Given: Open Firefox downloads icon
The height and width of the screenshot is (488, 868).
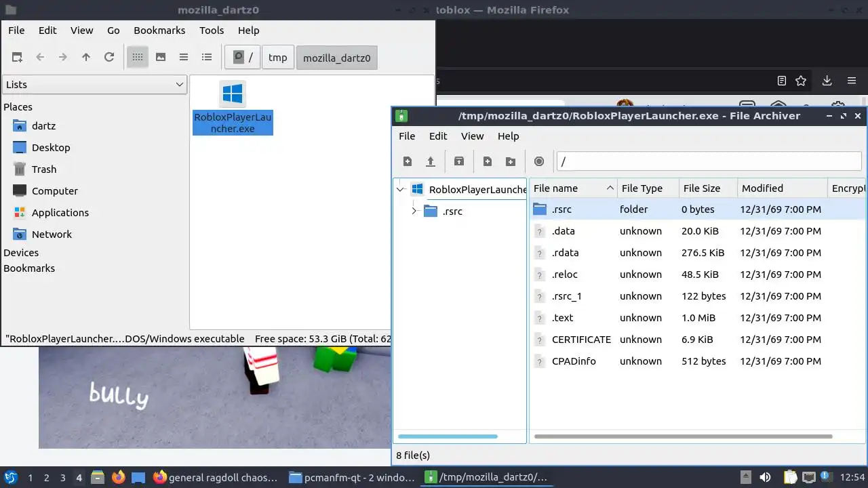Looking at the screenshot, I should pyautogui.click(x=827, y=81).
